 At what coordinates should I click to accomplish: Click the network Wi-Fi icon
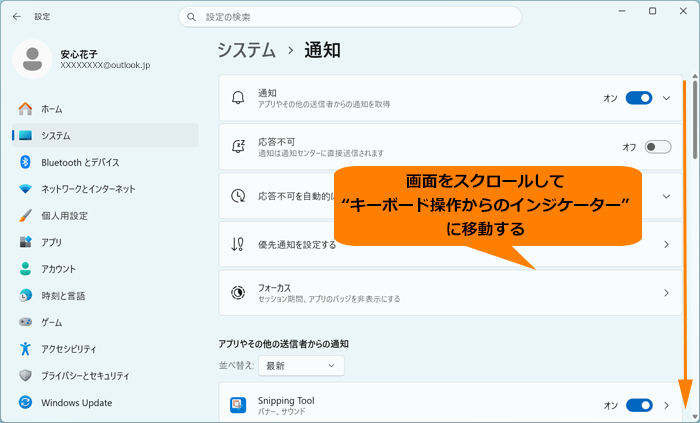[x=25, y=189]
